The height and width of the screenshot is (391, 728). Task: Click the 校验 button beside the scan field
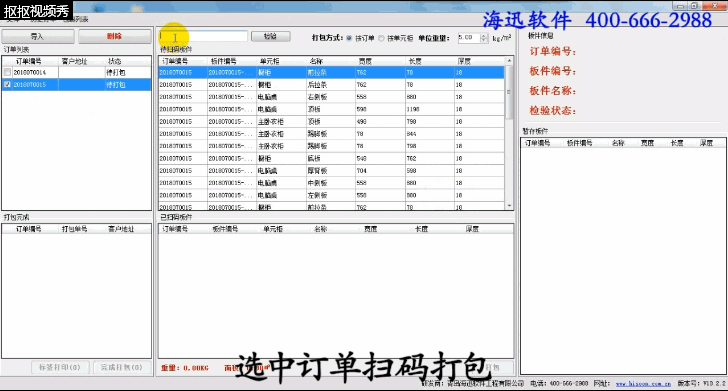point(270,36)
